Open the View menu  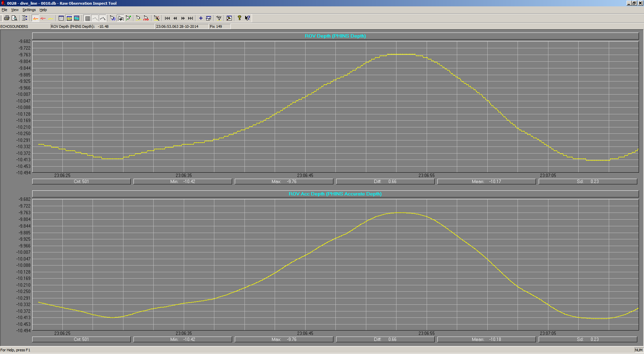coord(15,10)
